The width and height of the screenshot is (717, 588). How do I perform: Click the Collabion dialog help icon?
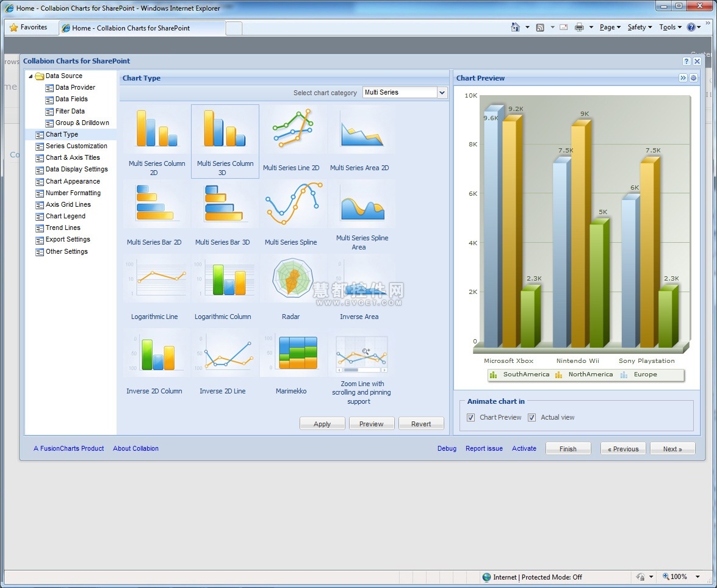686,61
